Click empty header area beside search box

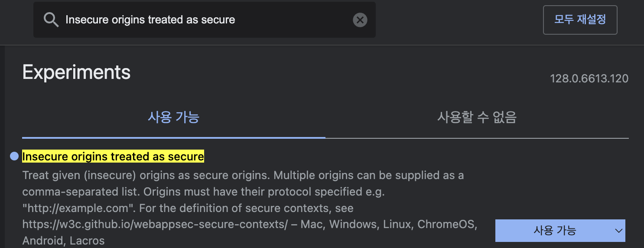pos(455,20)
